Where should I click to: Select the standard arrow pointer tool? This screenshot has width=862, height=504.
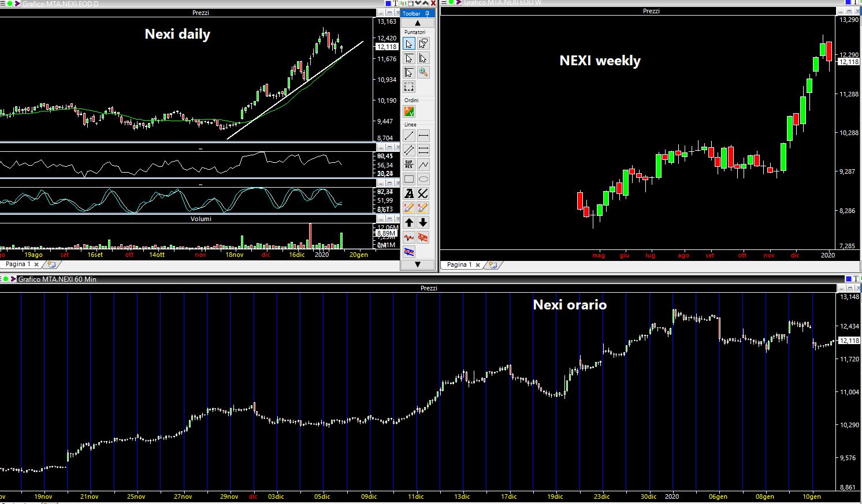click(409, 44)
